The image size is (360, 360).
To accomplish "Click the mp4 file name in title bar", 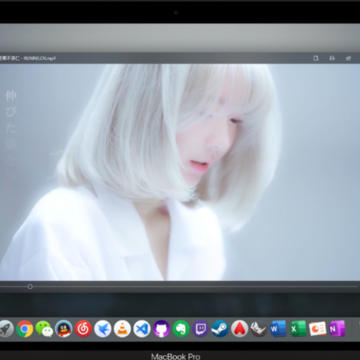I will pos(28,58).
